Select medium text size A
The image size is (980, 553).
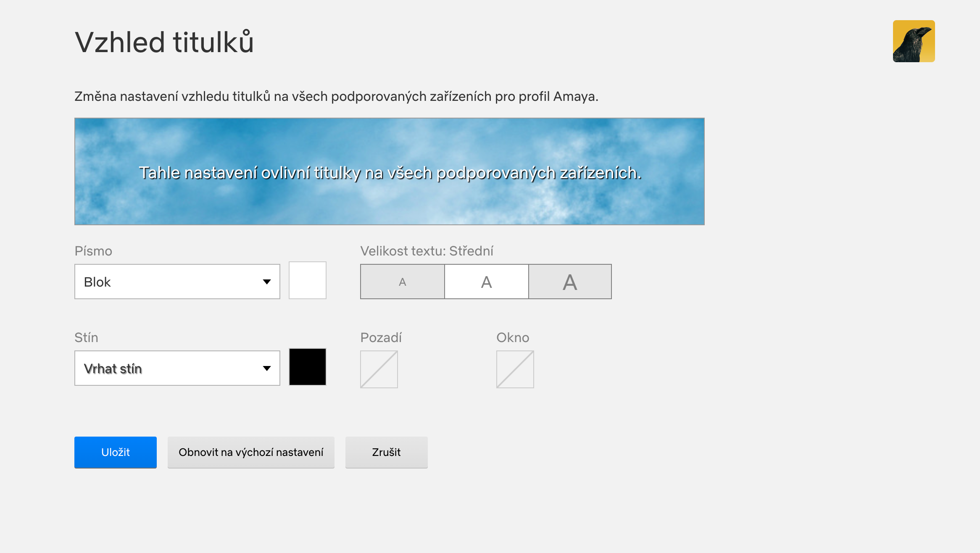point(486,282)
